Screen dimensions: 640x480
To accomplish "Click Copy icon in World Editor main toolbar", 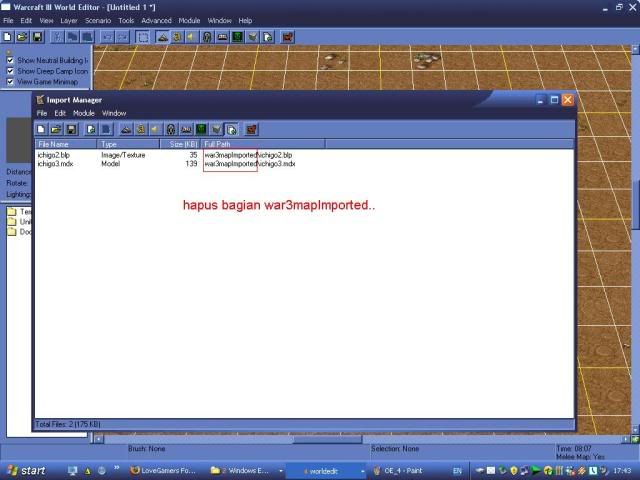I will (x=72, y=37).
